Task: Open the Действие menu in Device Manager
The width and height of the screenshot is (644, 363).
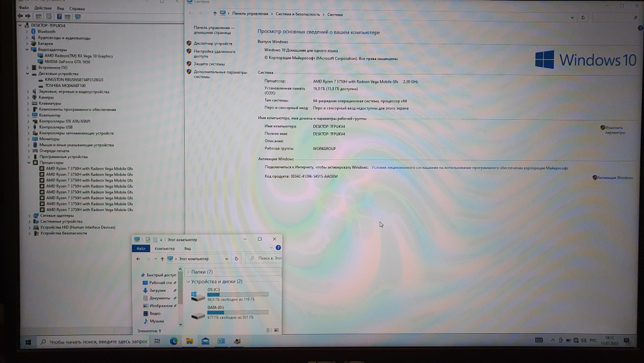Action: [43, 8]
